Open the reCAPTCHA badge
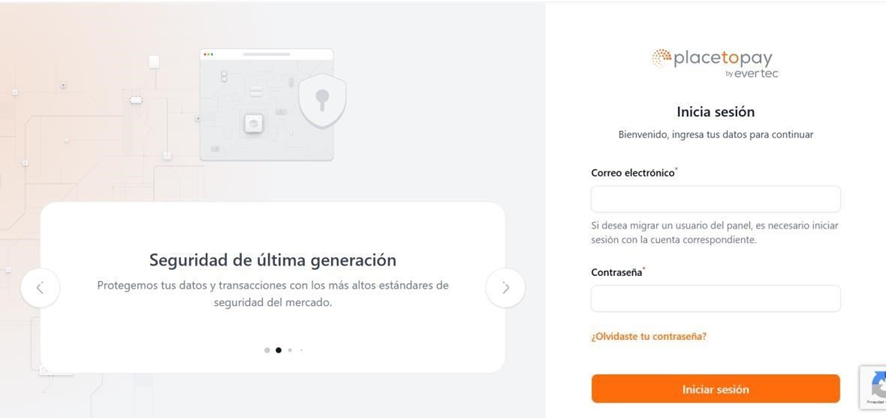The height and width of the screenshot is (418, 886). [x=876, y=386]
